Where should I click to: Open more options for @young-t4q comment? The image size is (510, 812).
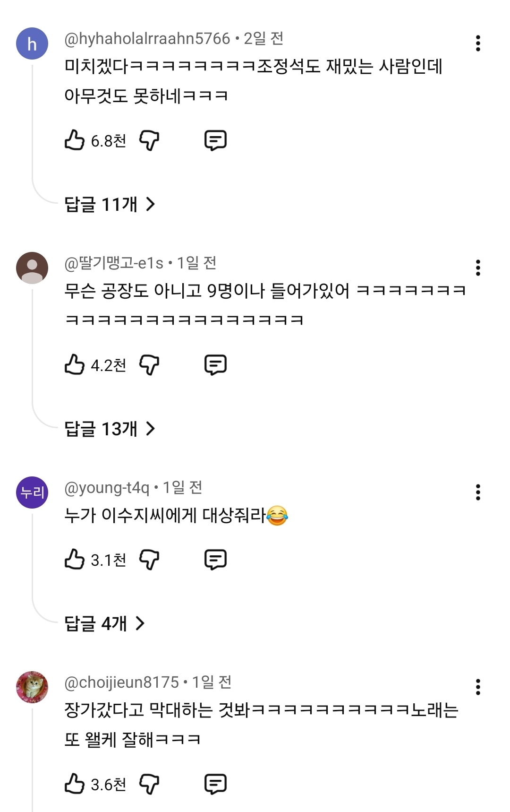coord(478,492)
